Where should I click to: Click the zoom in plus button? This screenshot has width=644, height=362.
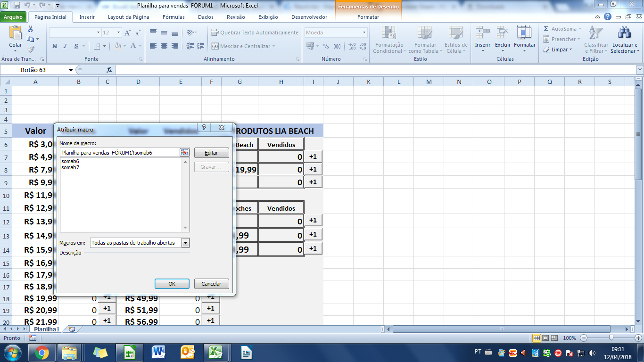tap(638, 337)
